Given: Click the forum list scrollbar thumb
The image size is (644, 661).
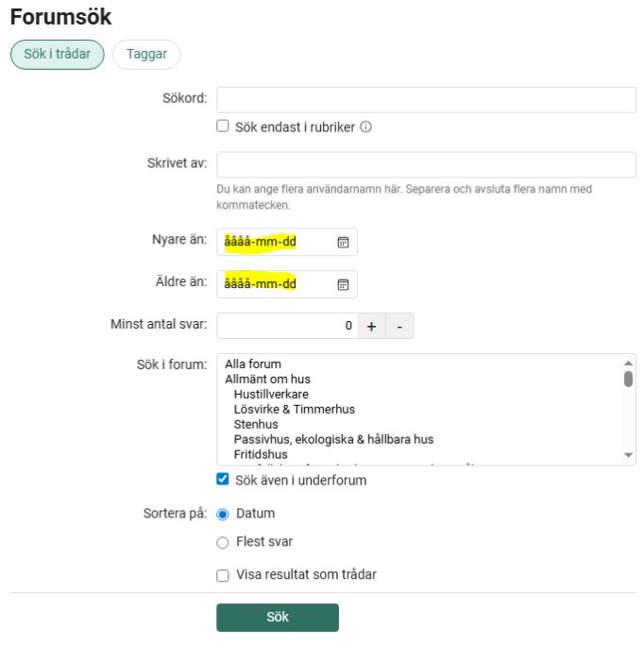Looking at the screenshot, I should click(x=628, y=379).
